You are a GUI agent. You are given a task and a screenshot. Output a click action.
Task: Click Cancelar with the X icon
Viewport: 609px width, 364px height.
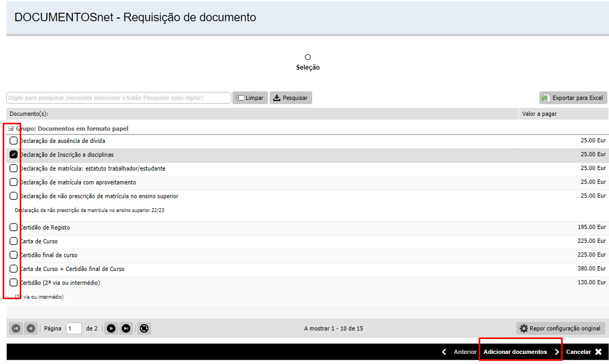(583, 352)
